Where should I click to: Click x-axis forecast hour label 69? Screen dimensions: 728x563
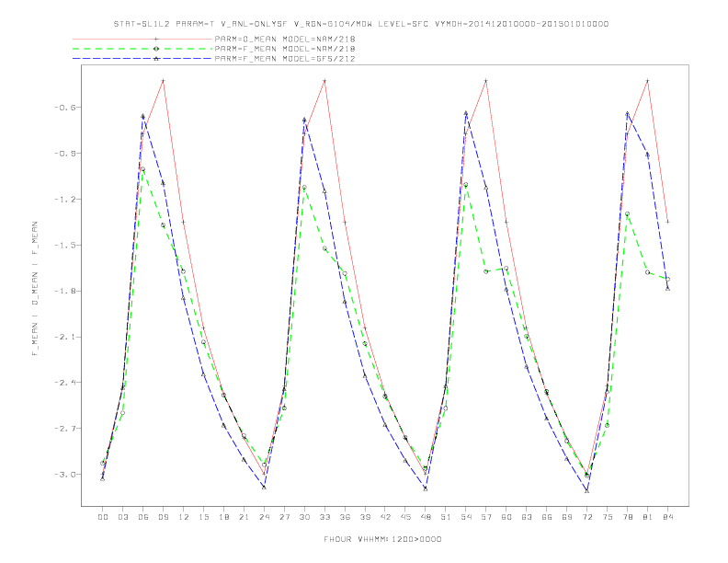(567, 517)
